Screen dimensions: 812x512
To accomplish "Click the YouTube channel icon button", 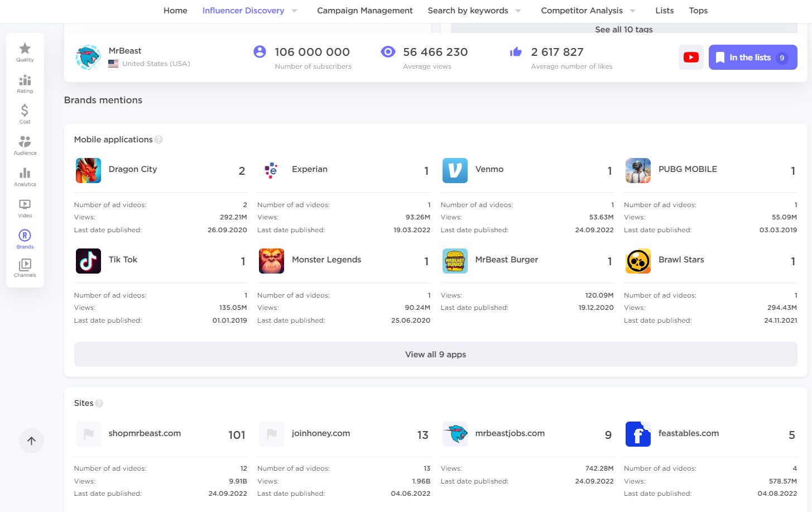I will point(691,58).
